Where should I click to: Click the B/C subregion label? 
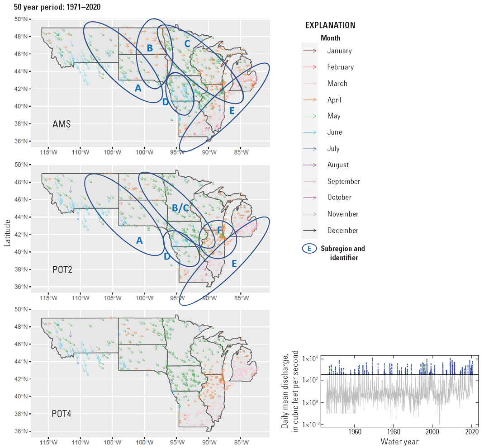180,208
